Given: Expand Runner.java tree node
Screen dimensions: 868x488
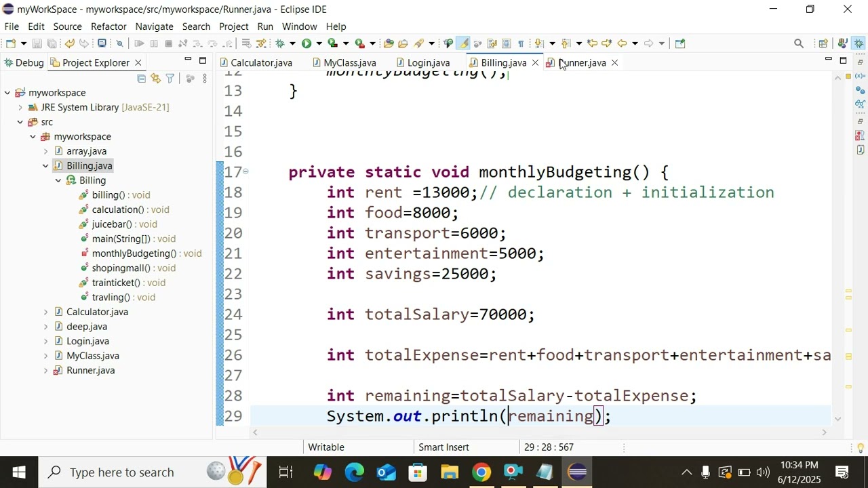Looking at the screenshot, I should [x=45, y=370].
